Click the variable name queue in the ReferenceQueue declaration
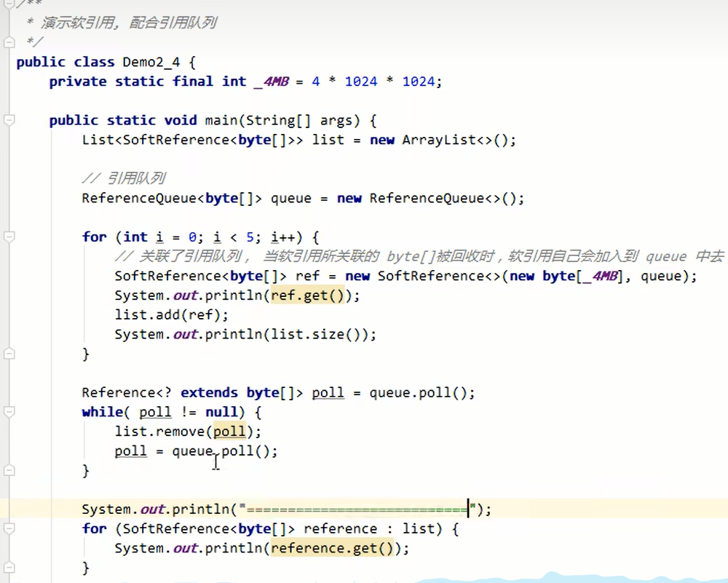The image size is (728, 583). pos(291,199)
